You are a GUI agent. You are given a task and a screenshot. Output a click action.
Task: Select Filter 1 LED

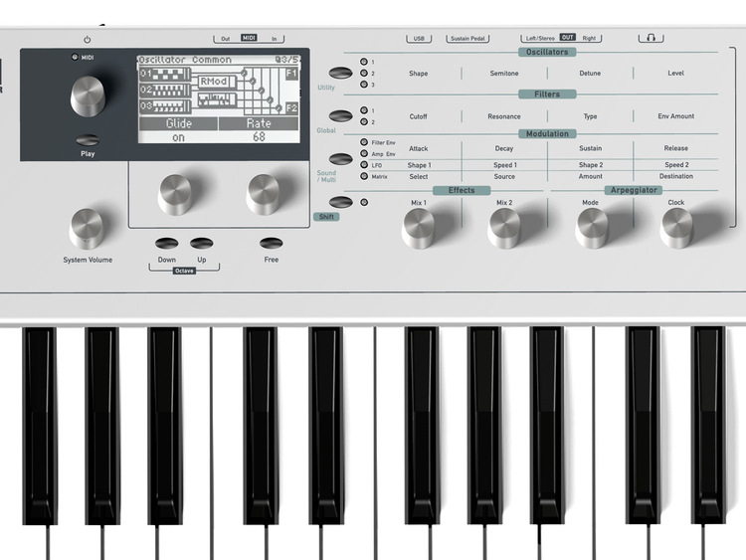364,109
